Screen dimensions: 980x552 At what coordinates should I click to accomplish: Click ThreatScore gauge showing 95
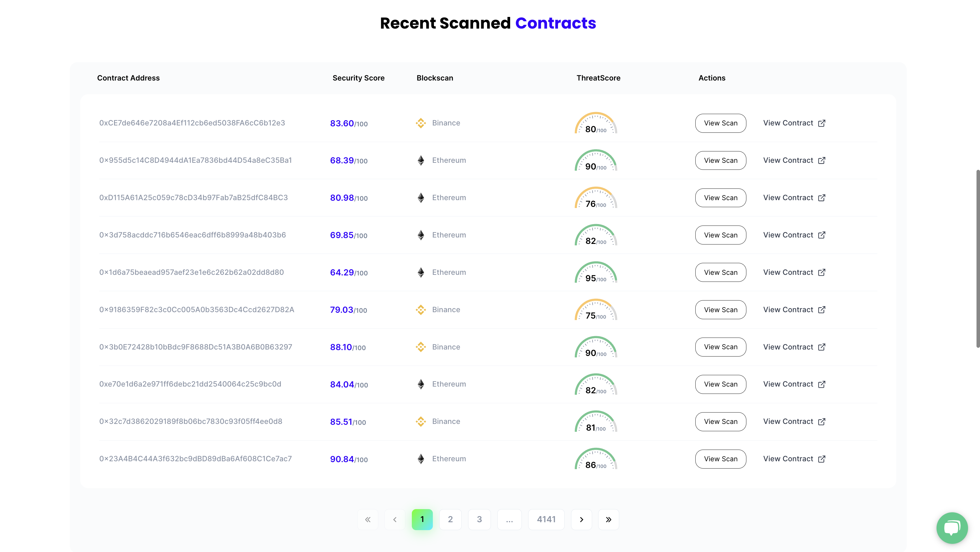coord(596,272)
